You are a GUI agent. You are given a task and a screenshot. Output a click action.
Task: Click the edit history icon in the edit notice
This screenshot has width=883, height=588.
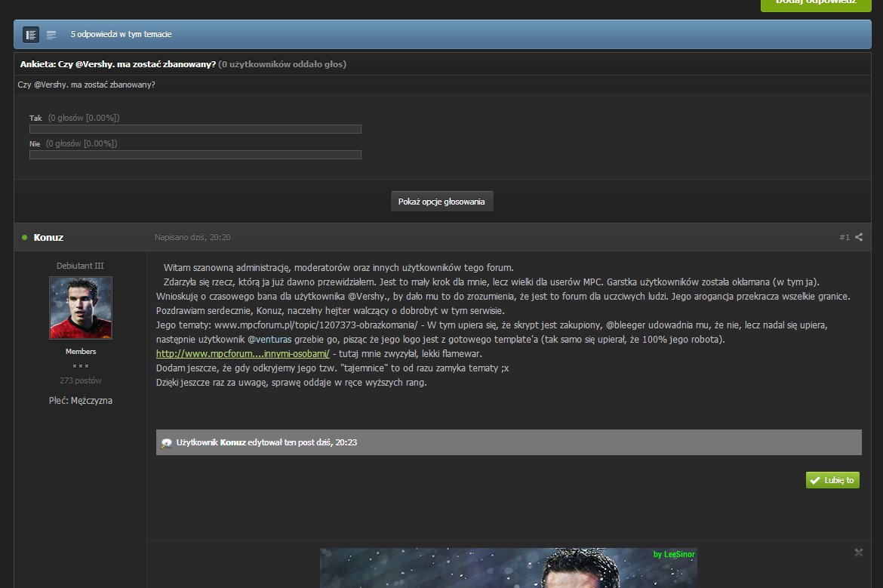click(x=166, y=443)
